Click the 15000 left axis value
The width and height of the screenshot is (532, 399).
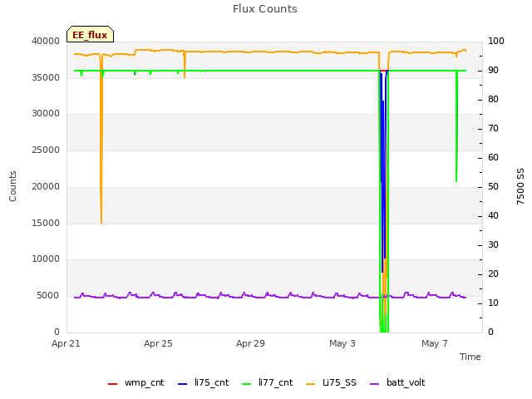(x=46, y=223)
